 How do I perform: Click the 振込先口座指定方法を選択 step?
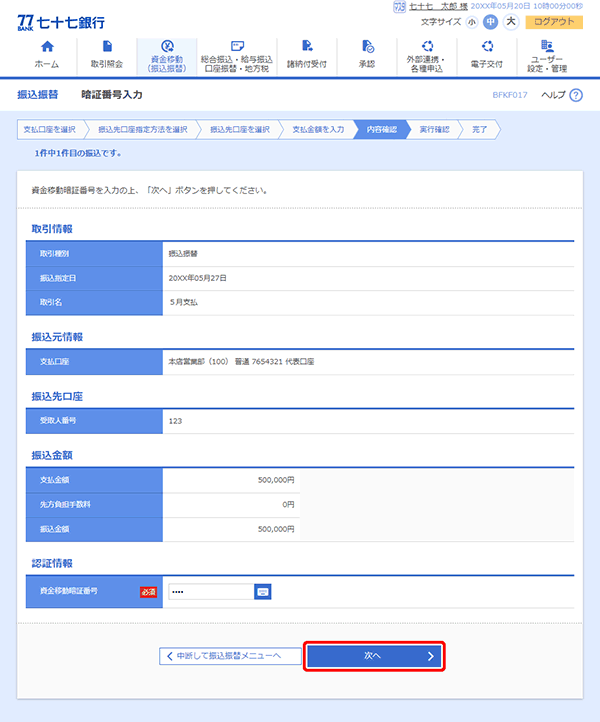click(x=143, y=129)
